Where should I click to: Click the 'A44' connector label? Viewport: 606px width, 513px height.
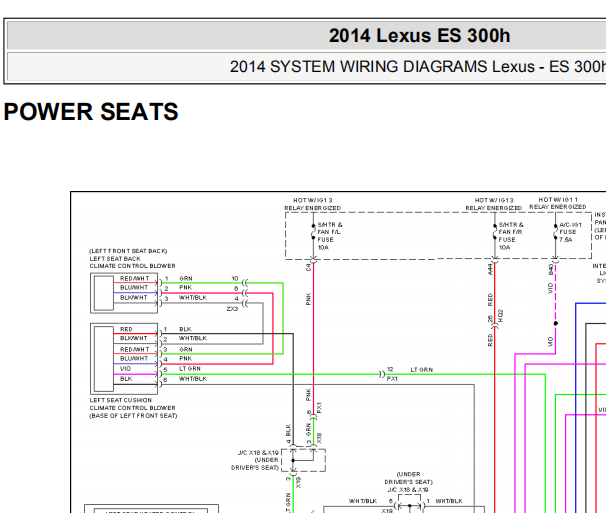coord(490,269)
